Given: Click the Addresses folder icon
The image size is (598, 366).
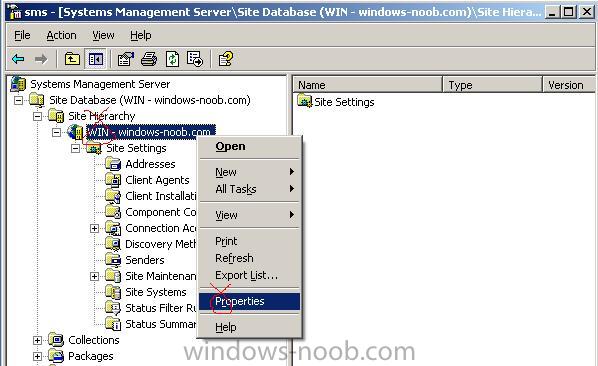Looking at the screenshot, I should [113, 164].
